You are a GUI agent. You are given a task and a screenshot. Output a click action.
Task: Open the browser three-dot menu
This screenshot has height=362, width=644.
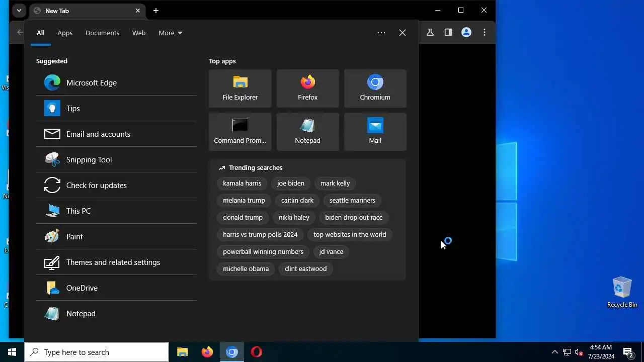(x=485, y=32)
